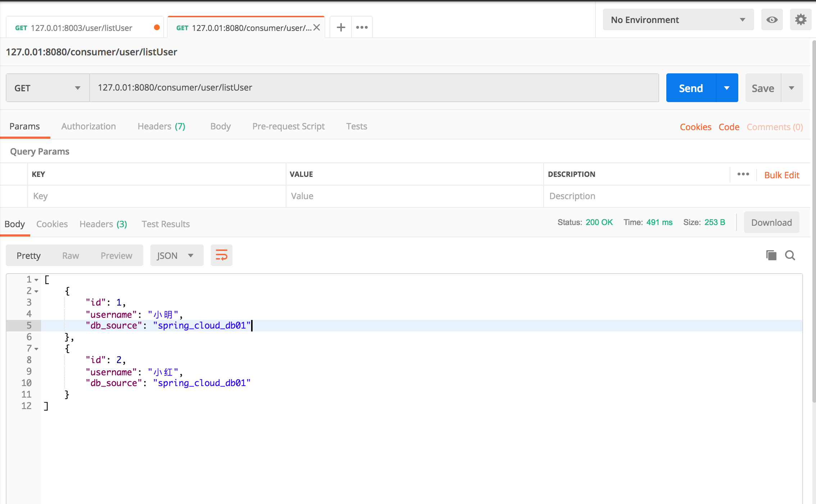Click the Save button for this request
Image resolution: width=816 pixels, height=504 pixels.
coord(763,87)
